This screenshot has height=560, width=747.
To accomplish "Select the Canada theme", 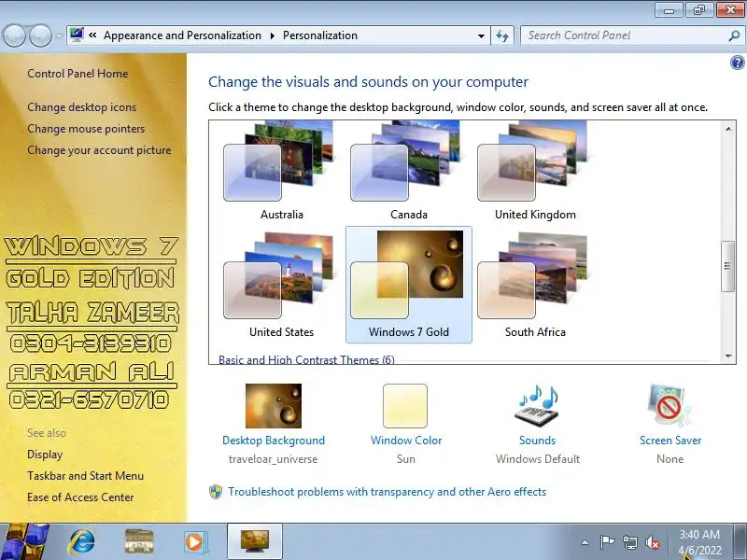I will (408, 172).
